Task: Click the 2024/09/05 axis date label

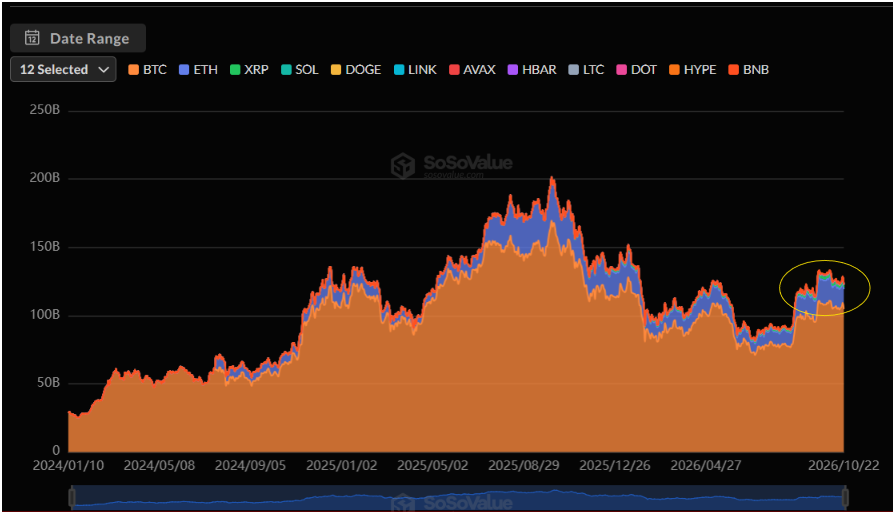Action: 250,466
